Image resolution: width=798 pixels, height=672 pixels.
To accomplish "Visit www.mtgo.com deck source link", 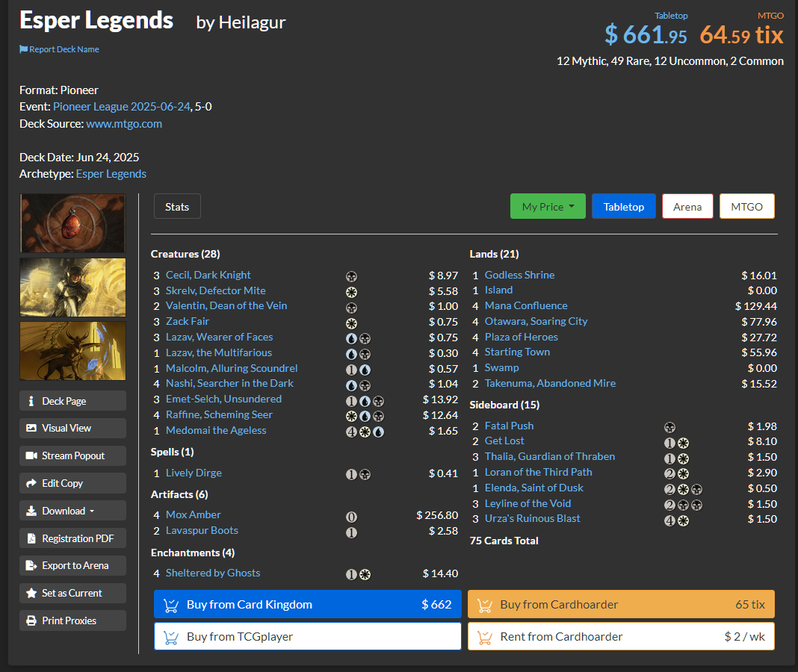I will tap(124, 124).
